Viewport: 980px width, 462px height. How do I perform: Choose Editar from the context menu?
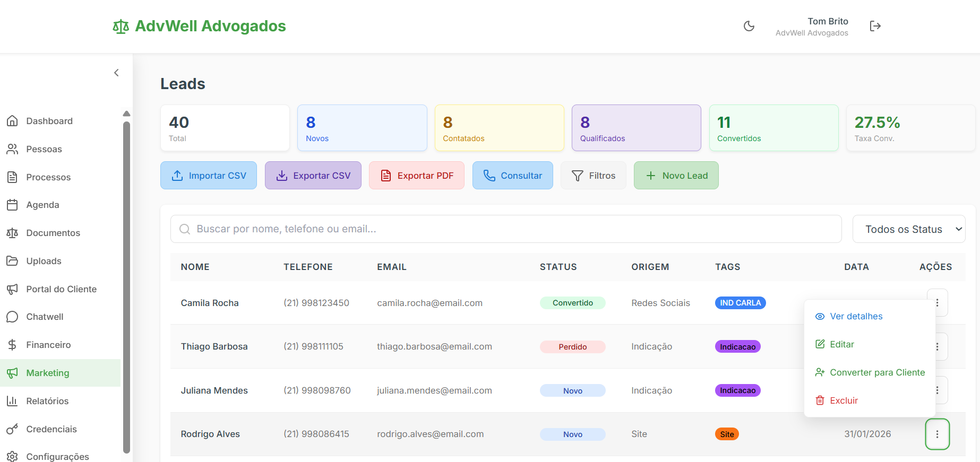pyautogui.click(x=870, y=344)
